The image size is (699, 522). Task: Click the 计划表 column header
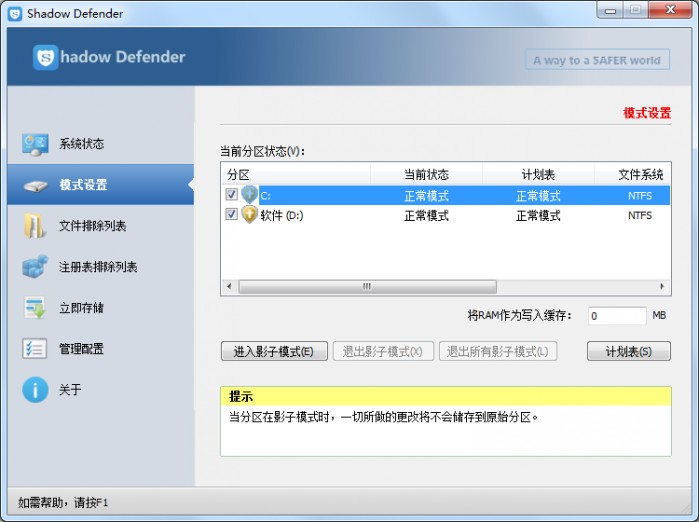coord(538,174)
